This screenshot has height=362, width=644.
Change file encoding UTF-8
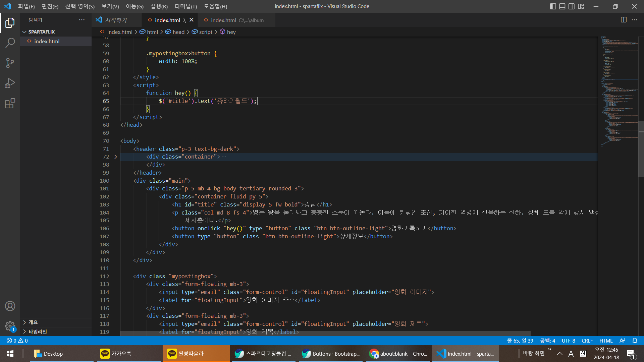pyautogui.click(x=568, y=341)
